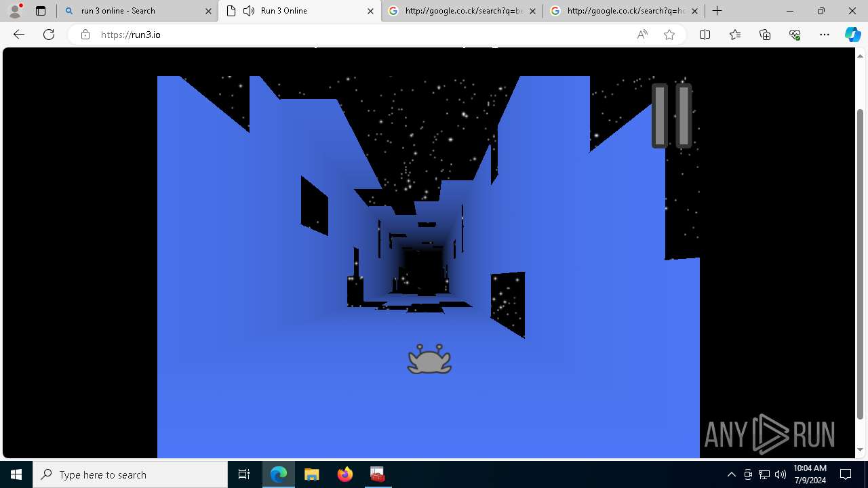The height and width of the screenshot is (488, 868).
Task: Launch Firefox from the taskbar
Action: [344, 474]
